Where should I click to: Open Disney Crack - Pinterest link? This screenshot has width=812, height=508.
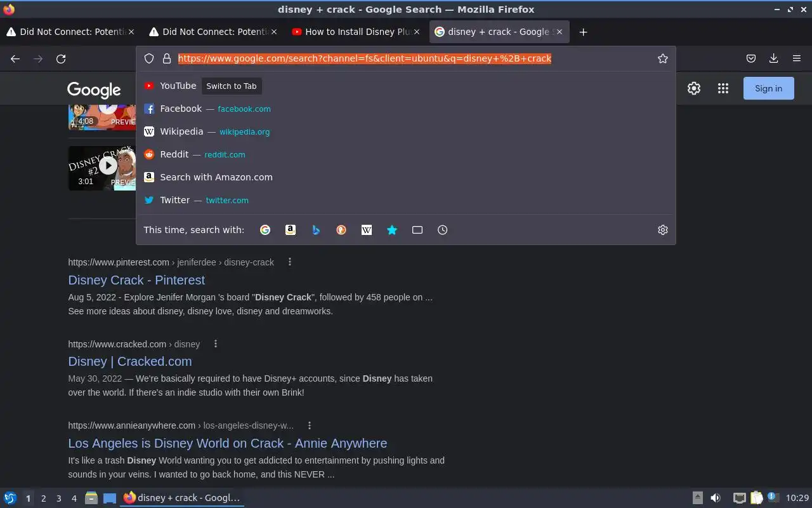136,280
